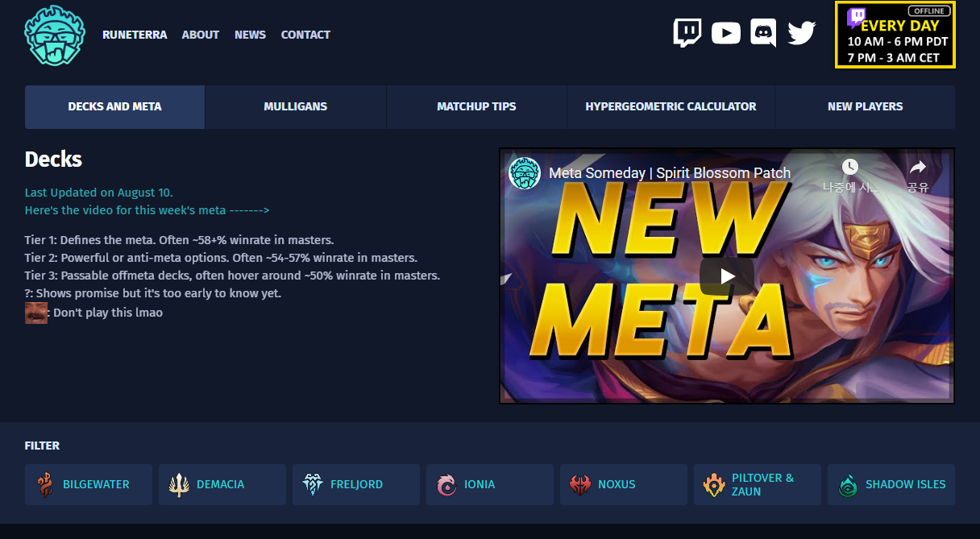Click the video share arrow icon

[918, 167]
